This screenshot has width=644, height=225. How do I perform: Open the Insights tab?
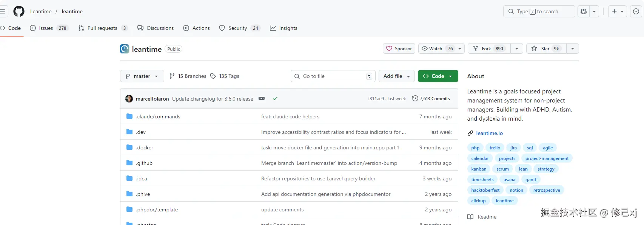283,28
